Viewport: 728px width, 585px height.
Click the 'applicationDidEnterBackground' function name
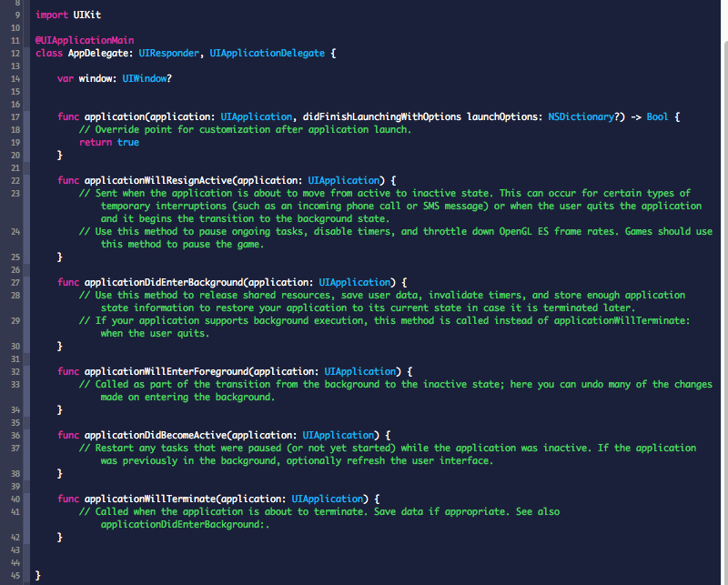coord(164,282)
